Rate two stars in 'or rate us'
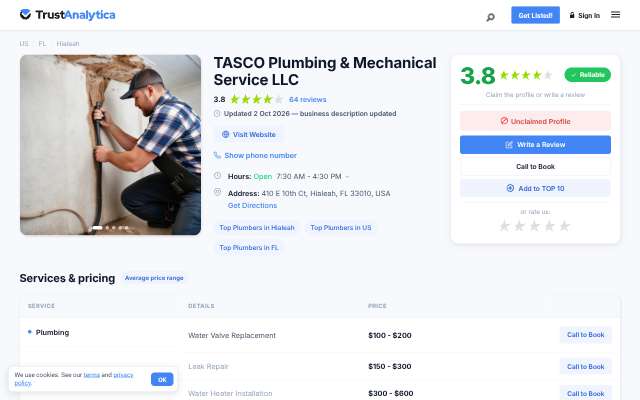The image size is (640, 400). (x=519, y=226)
